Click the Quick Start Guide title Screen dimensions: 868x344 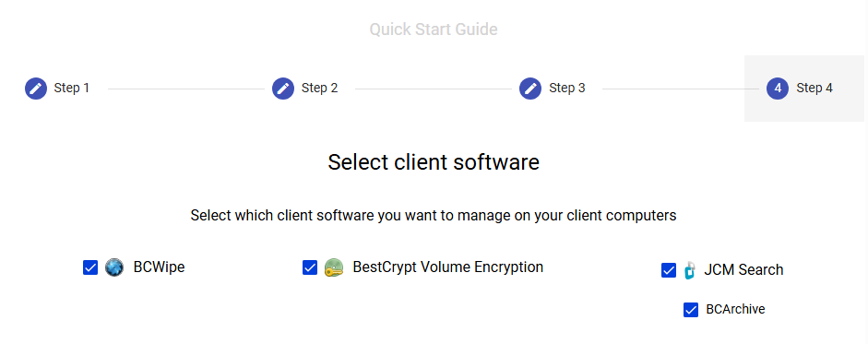click(434, 30)
